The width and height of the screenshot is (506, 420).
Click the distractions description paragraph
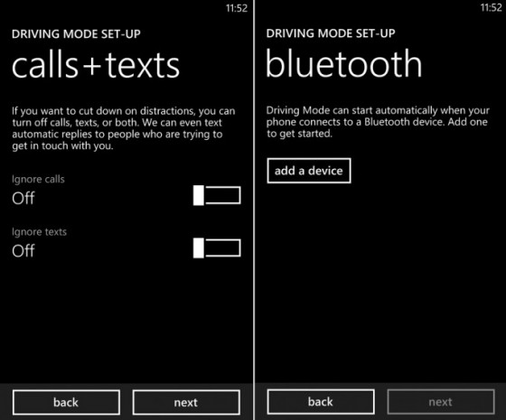pos(124,128)
